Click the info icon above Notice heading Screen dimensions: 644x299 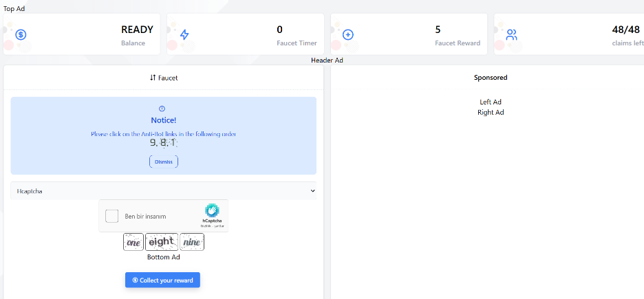click(x=162, y=109)
